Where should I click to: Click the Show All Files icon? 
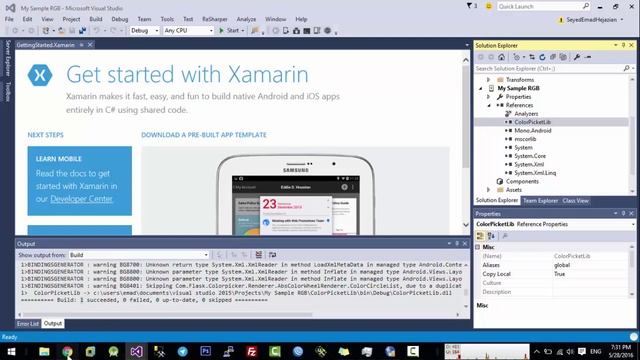coord(563,57)
